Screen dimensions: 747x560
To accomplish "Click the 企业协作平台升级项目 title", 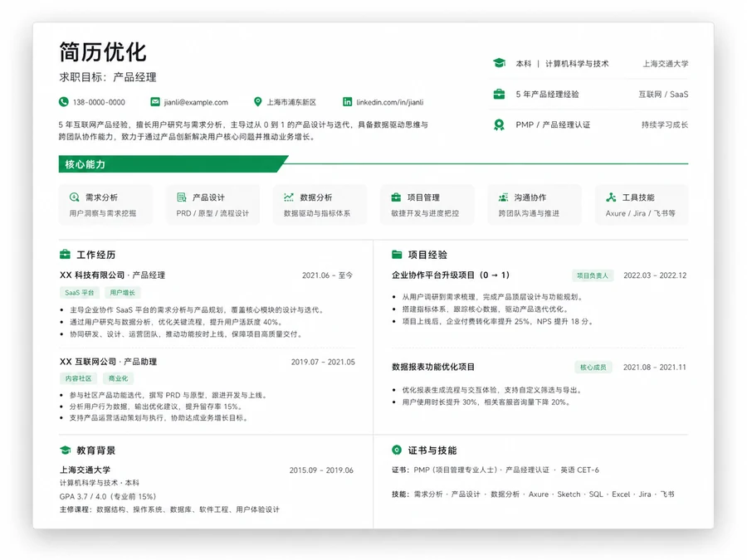I will tap(451, 275).
